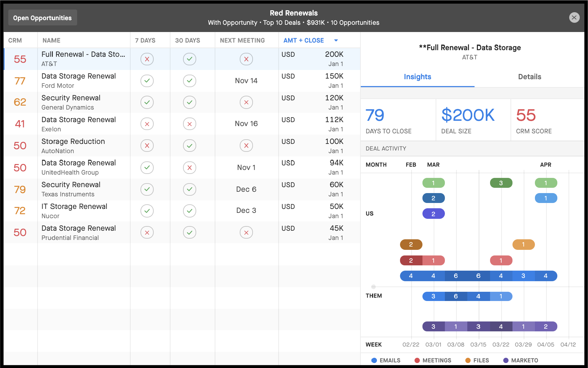Click Nov 16 next meeting date
This screenshot has height=368, width=588.
point(246,123)
